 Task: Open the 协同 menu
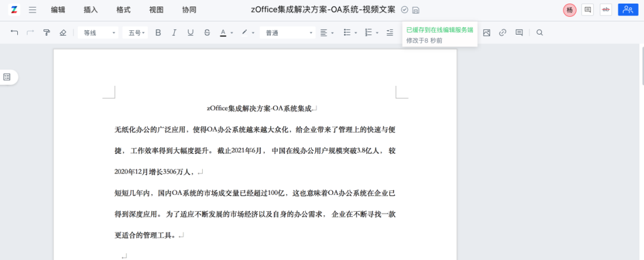[190, 10]
